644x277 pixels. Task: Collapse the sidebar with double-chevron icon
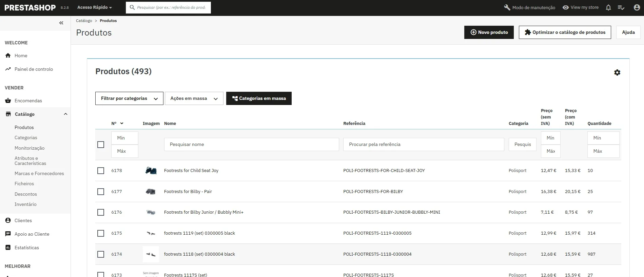pos(61,23)
